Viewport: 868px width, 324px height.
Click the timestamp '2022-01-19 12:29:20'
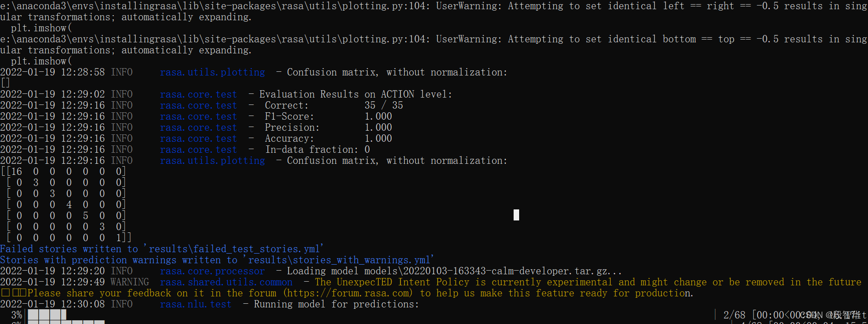52,271
